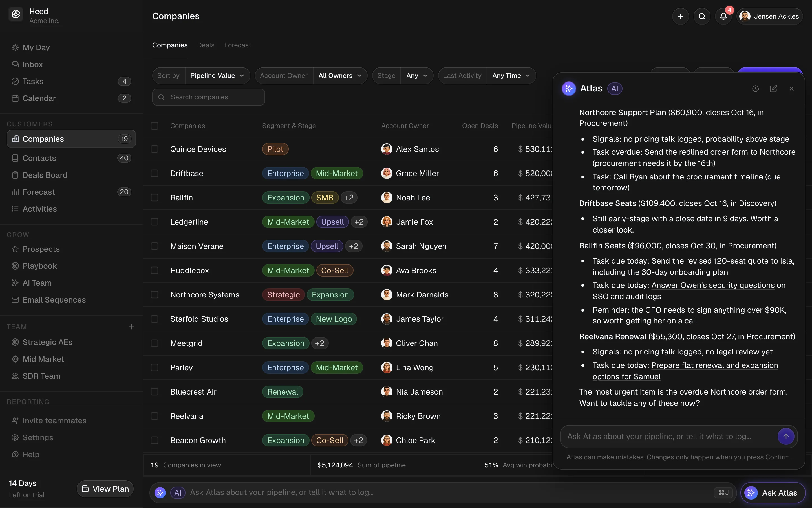
Task: Close the Atlas panel
Action: [x=791, y=89]
